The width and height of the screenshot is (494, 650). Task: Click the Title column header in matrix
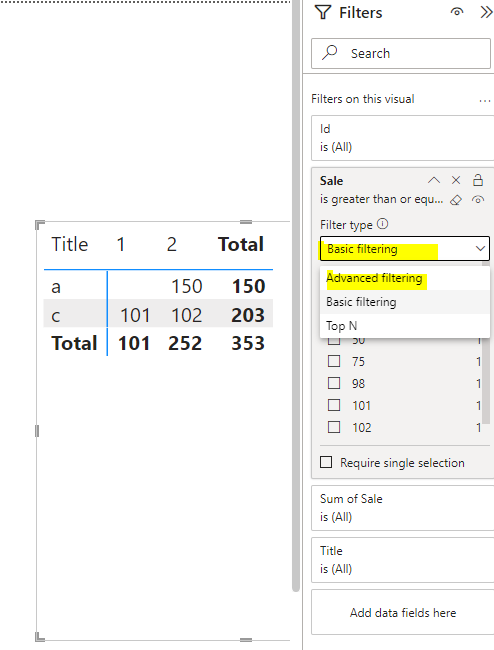tap(70, 244)
